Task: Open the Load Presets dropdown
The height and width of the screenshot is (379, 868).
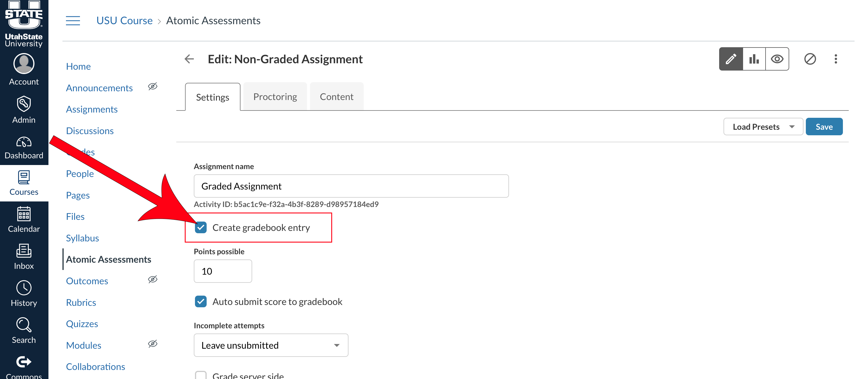Action: (763, 126)
